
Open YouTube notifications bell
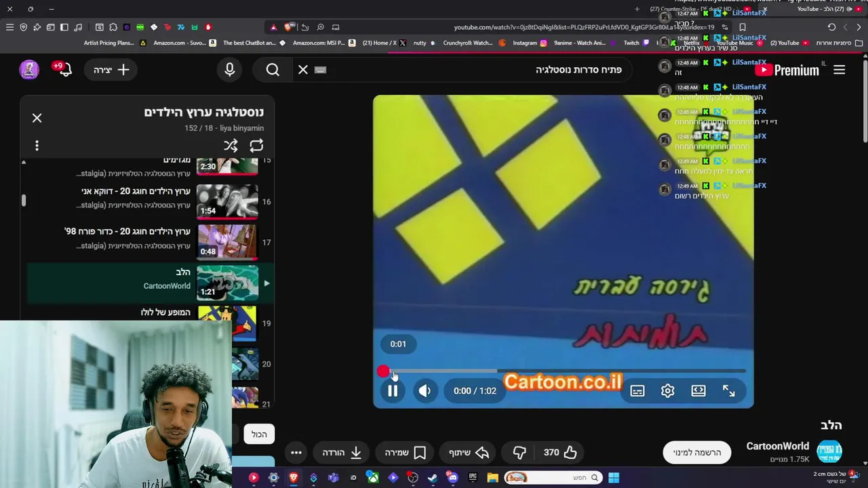(x=64, y=69)
